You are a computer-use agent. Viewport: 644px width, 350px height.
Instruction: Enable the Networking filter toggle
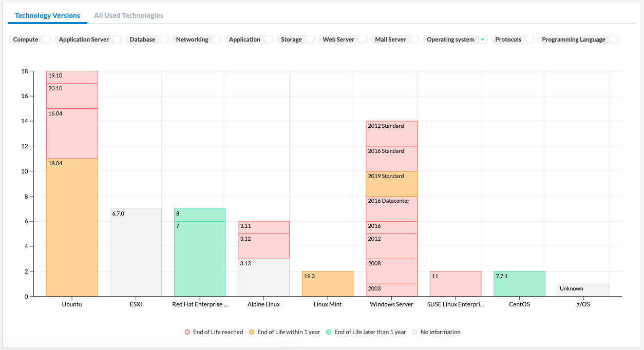click(x=217, y=40)
